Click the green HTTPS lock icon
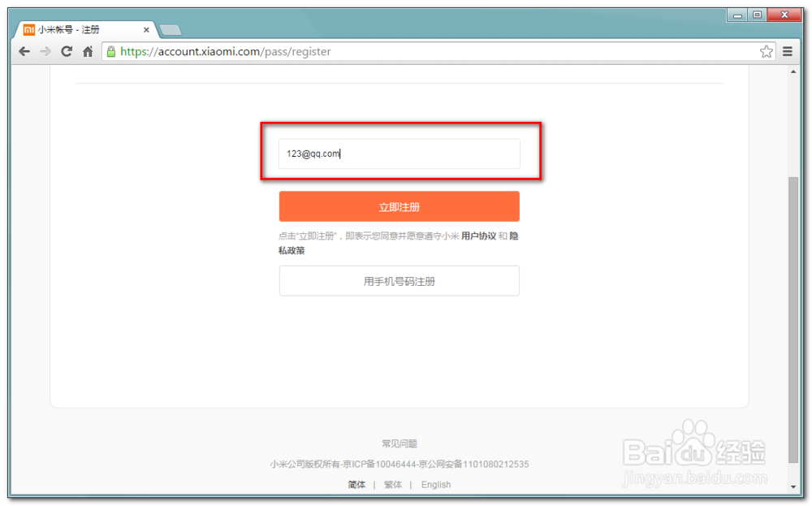This screenshot has width=812, height=506. 109,51
